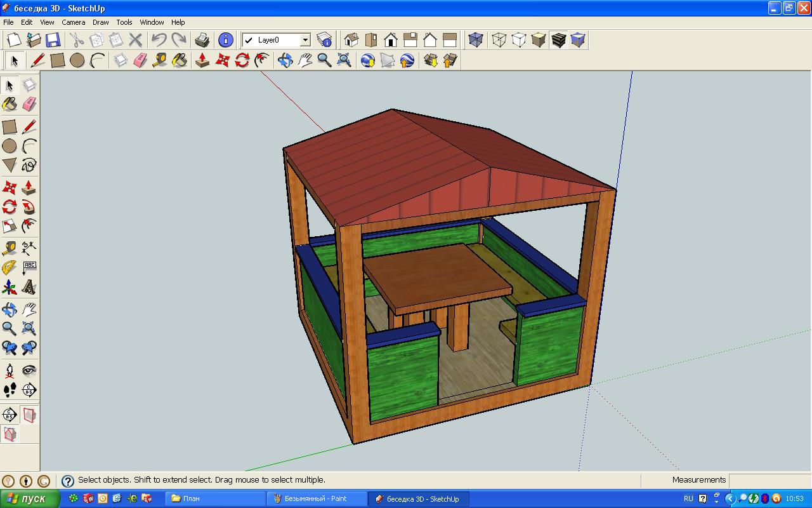
Task: Click Zoom Extents in the toolbar
Action: (x=344, y=60)
